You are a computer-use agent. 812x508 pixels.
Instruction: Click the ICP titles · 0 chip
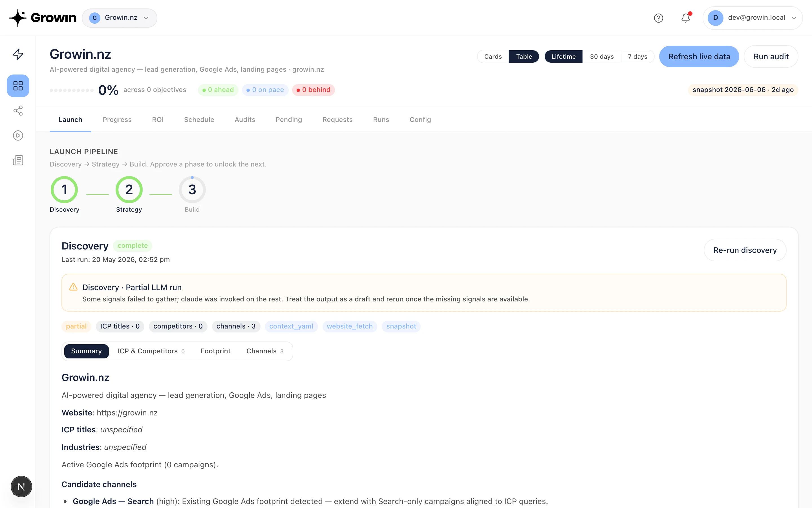[120, 326]
